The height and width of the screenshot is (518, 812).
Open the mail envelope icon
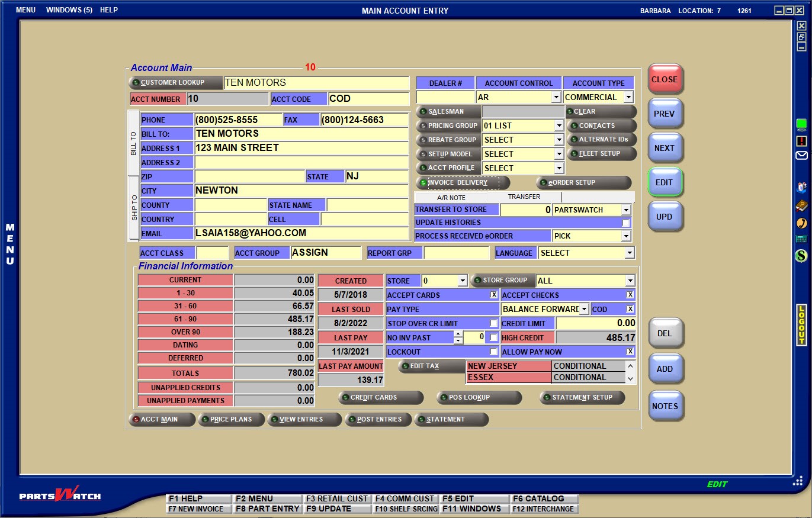point(801,156)
